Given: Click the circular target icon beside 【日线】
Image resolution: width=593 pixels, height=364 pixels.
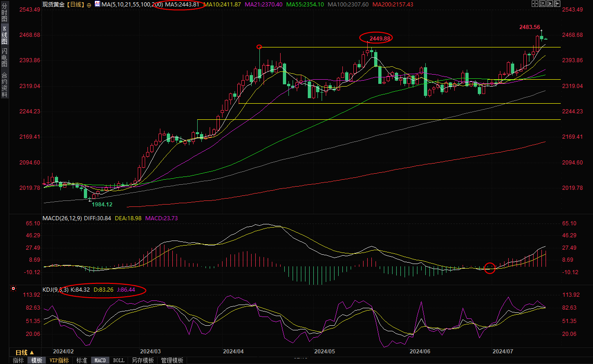Looking at the screenshot, I should tap(89, 4).
